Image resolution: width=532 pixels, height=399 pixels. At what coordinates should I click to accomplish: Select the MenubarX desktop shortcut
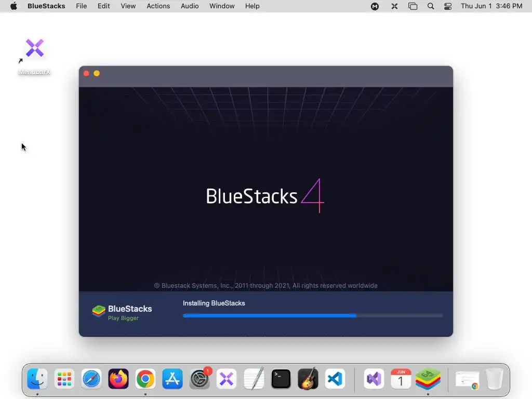[34, 56]
